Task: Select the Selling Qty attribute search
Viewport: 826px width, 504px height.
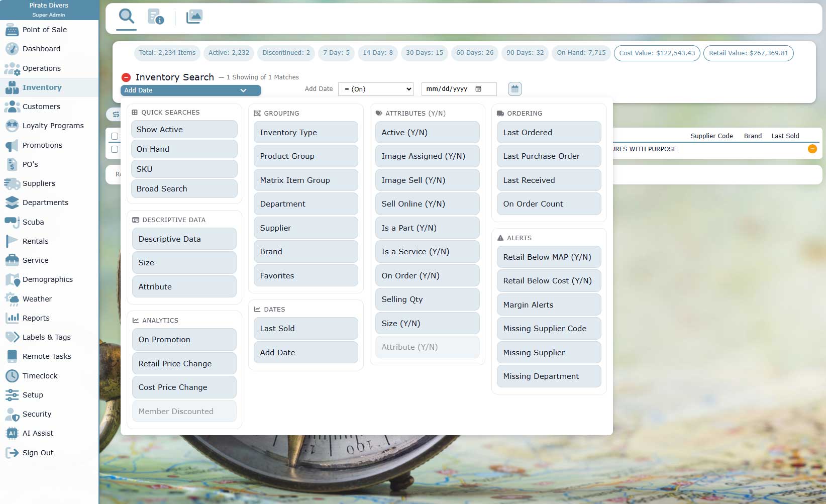Action: click(x=428, y=299)
